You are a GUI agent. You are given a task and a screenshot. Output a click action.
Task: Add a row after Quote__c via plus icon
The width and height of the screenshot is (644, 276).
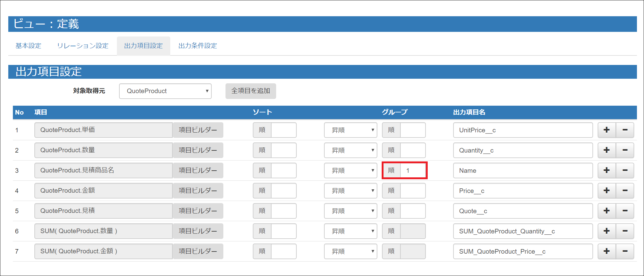coord(607,211)
